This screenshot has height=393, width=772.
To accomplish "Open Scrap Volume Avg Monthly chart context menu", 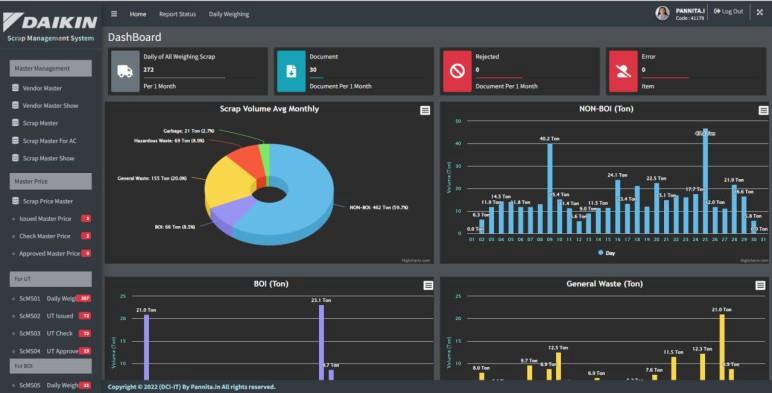I will point(425,110).
